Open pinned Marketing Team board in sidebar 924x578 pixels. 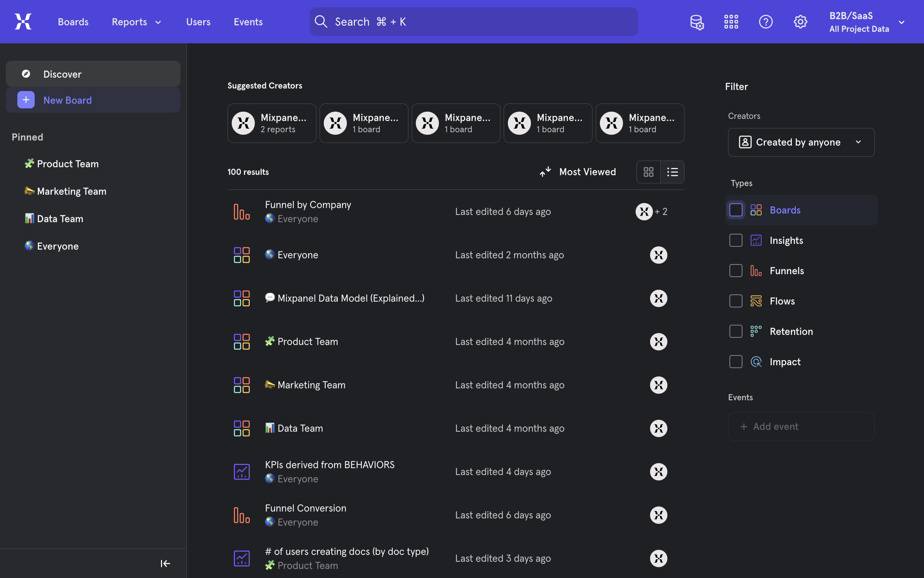pyautogui.click(x=65, y=191)
